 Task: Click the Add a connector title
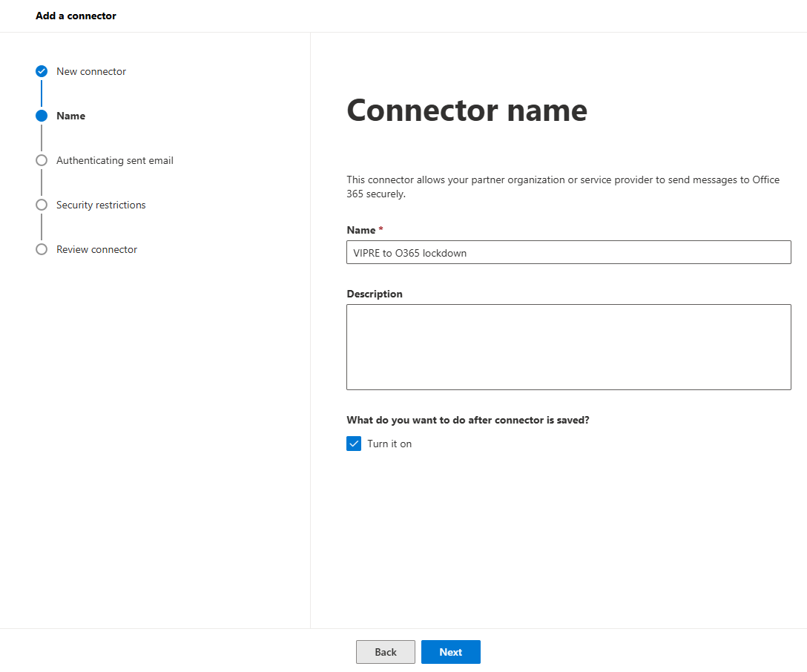tap(76, 16)
